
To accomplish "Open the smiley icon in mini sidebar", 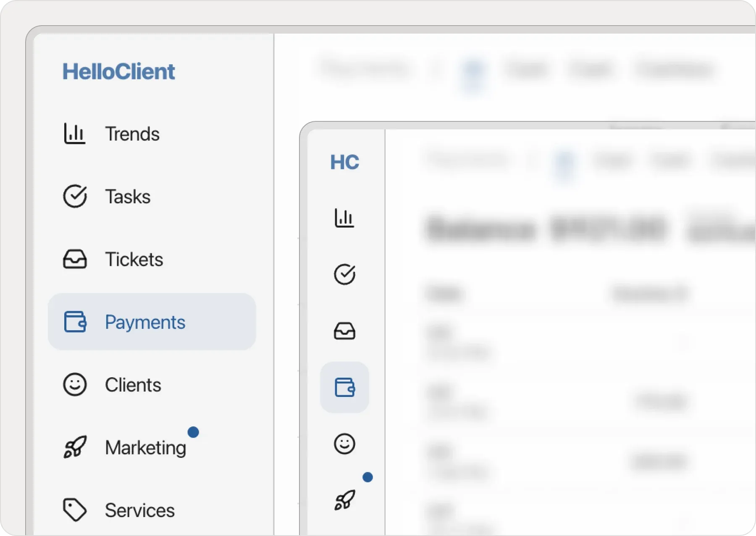I will coord(344,444).
